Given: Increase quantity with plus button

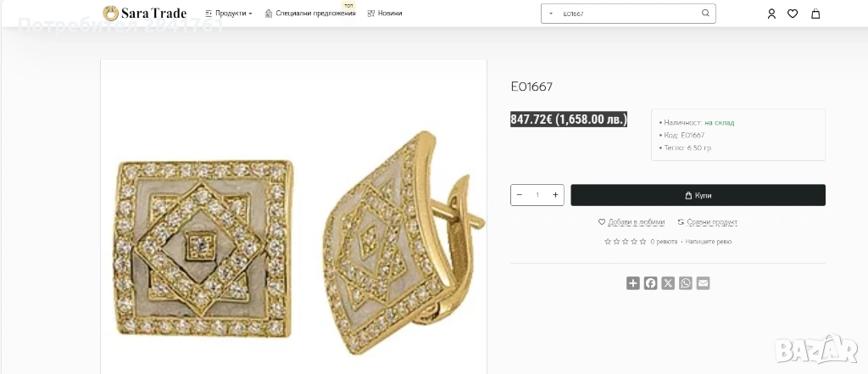Looking at the screenshot, I should point(555,195).
